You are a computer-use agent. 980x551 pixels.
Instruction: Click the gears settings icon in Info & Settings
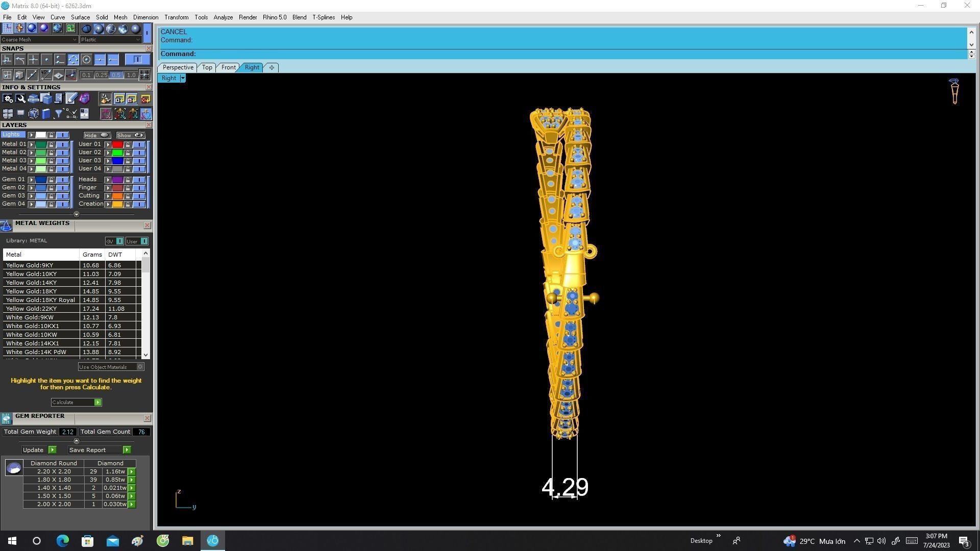[8, 98]
